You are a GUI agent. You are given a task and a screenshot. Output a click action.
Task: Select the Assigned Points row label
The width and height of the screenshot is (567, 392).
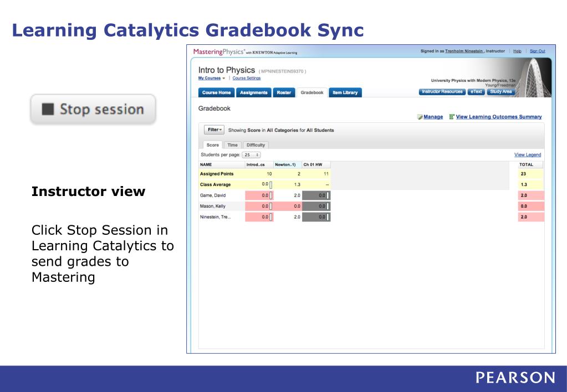click(217, 174)
